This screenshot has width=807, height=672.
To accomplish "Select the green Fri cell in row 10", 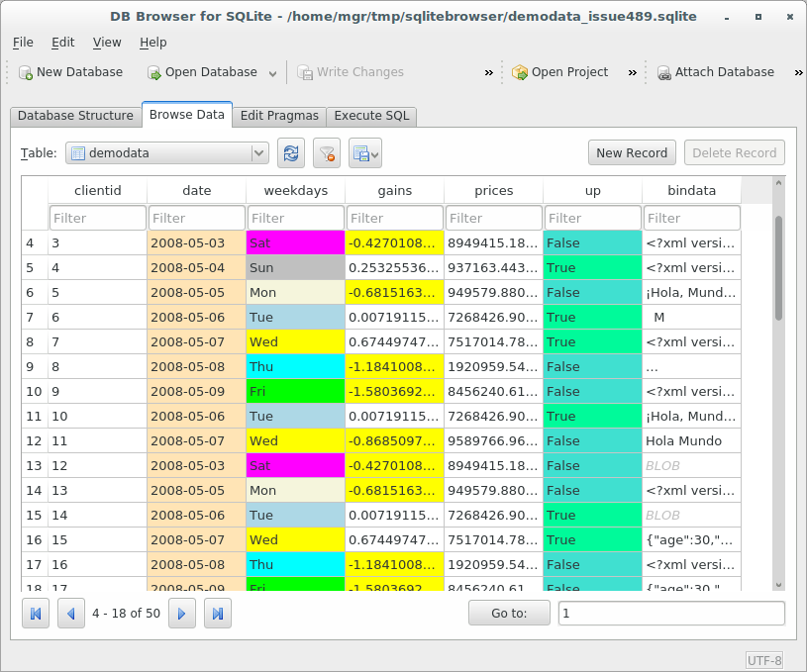I will click(295, 392).
